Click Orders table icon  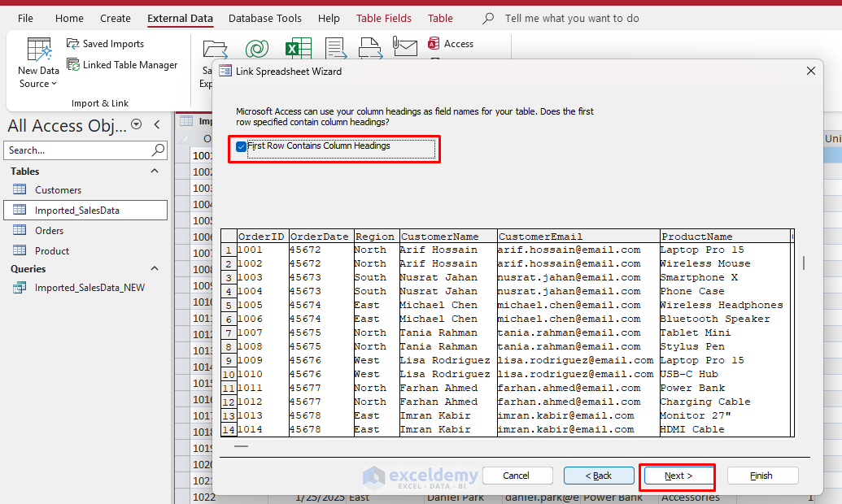pyautogui.click(x=20, y=230)
